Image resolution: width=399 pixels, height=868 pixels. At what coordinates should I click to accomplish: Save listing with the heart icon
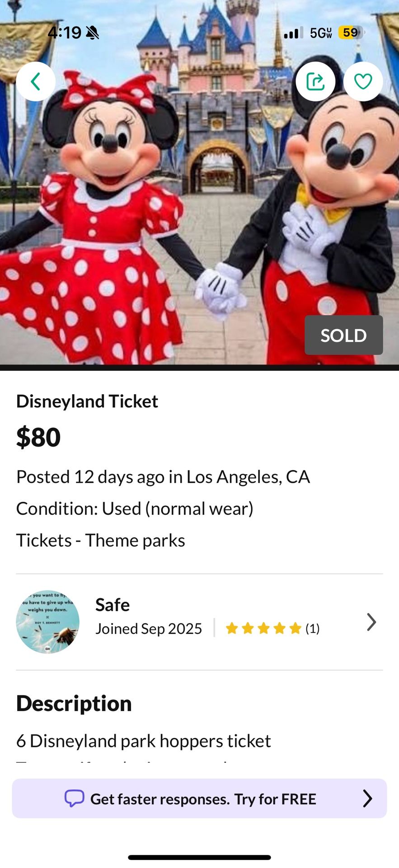click(363, 82)
